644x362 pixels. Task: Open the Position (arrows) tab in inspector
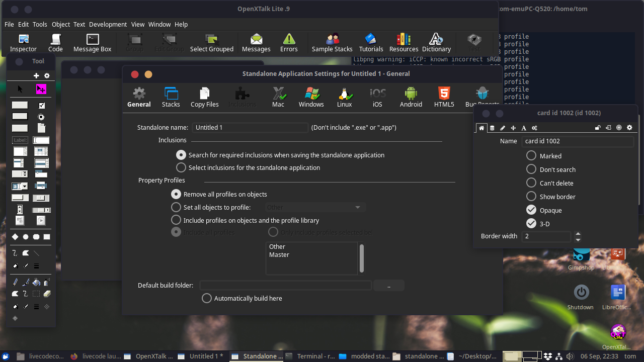[x=513, y=128]
